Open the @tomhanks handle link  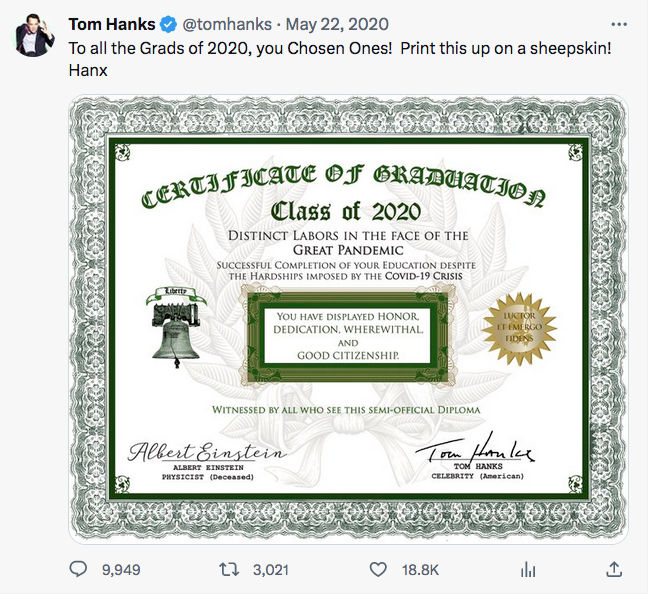pos(223,24)
